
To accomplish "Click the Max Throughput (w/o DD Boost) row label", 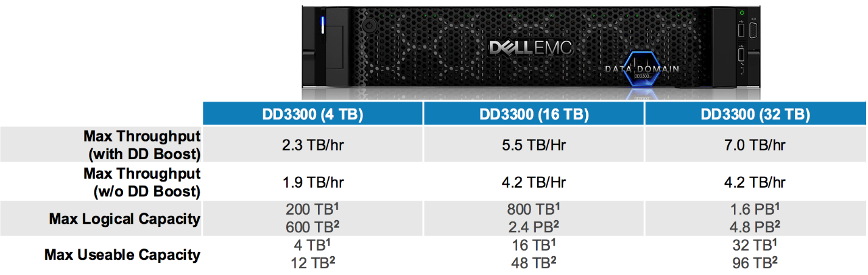I will pos(142,182).
